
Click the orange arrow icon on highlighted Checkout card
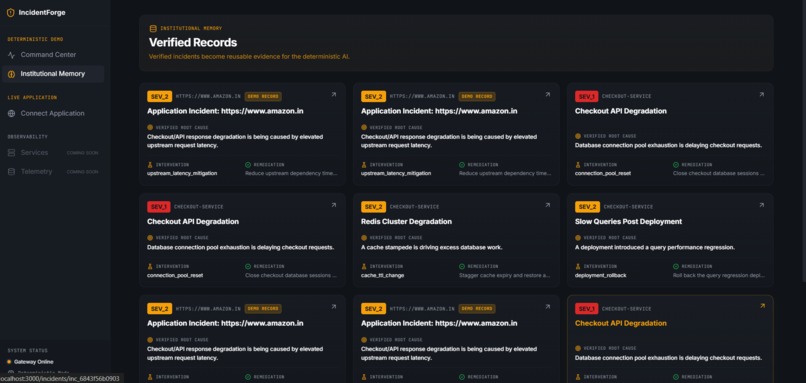point(762,306)
